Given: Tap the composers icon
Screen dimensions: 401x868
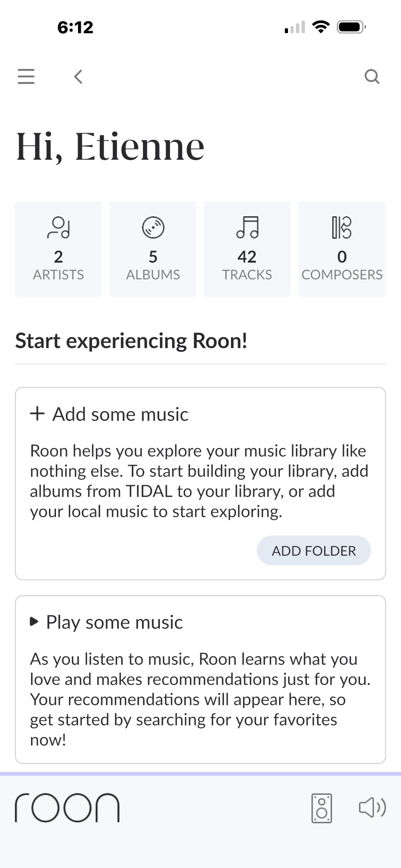Looking at the screenshot, I should (341, 227).
